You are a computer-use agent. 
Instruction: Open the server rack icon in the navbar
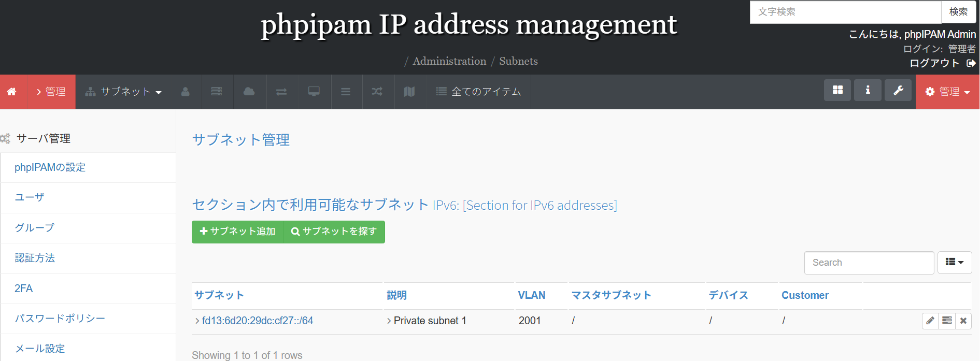tap(217, 92)
